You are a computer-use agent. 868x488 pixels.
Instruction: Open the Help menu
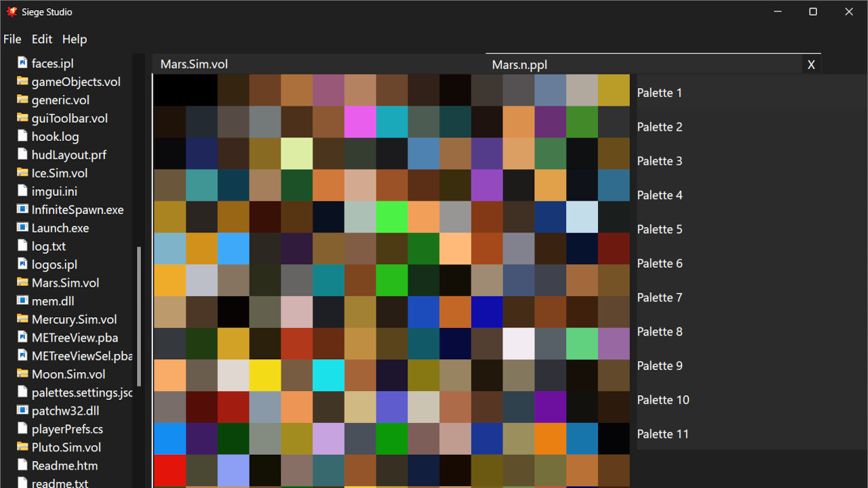pos(74,39)
